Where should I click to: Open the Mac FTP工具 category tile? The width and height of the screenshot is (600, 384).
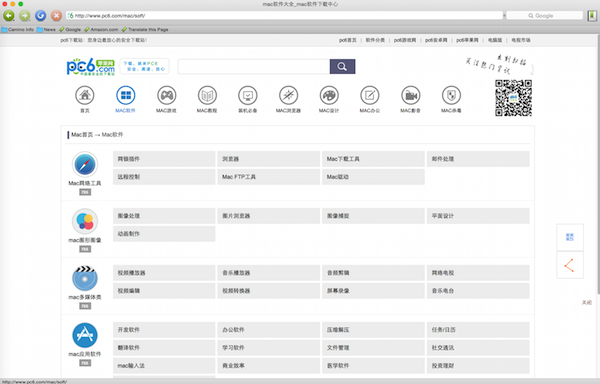pyautogui.click(x=269, y=177)
